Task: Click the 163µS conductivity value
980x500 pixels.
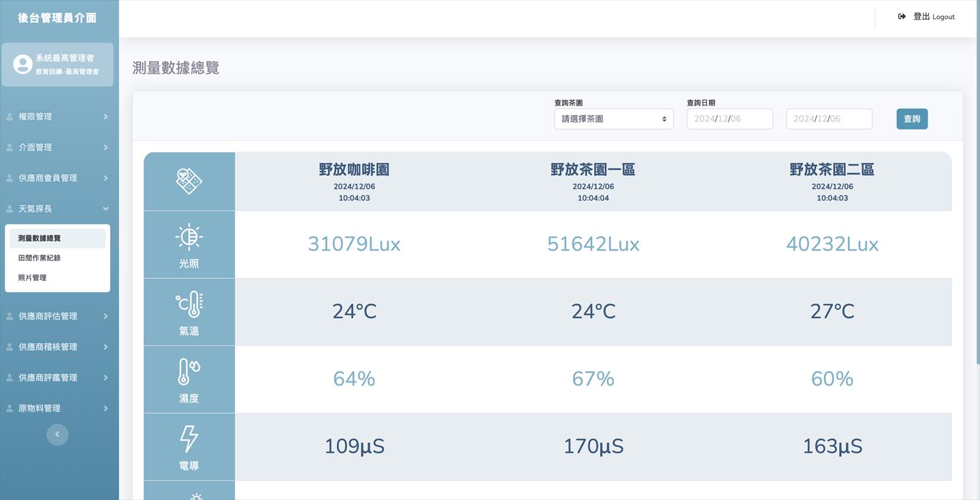Action: (832, 446)
